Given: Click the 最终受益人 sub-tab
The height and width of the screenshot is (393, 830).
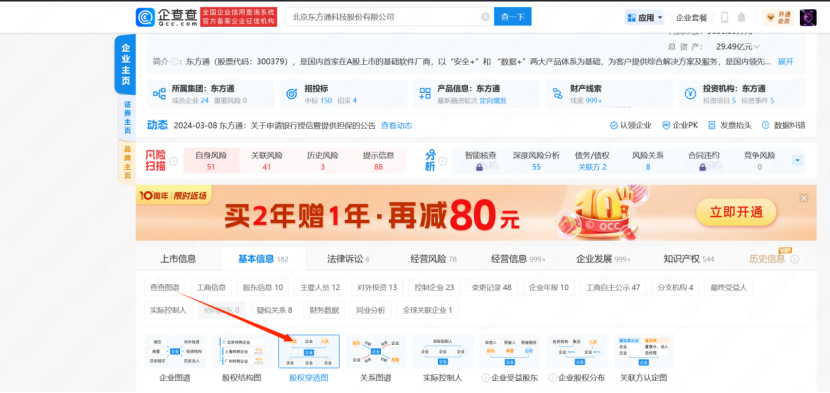Looking at the screenshot, I should click(x=728, y=288).
